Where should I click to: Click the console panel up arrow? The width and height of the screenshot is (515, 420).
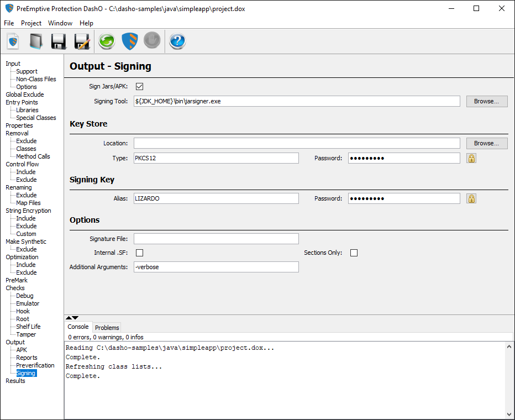[69, 318]
